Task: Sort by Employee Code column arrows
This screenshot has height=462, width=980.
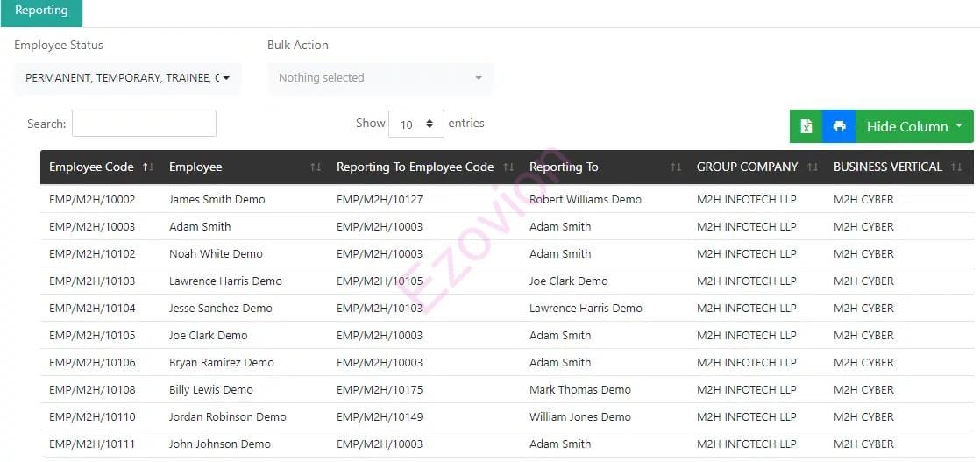Action: (147, 167)
